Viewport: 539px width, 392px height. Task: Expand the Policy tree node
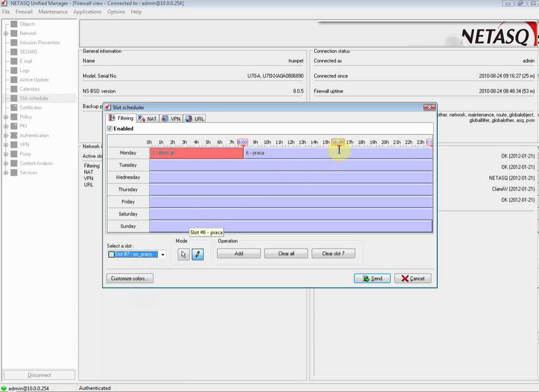coord(6,117)
